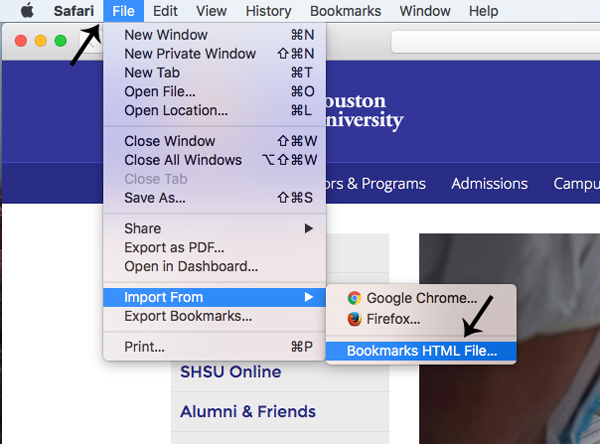
Task: Select Bookmarks HTML File... option
Action: pos(421,351)
